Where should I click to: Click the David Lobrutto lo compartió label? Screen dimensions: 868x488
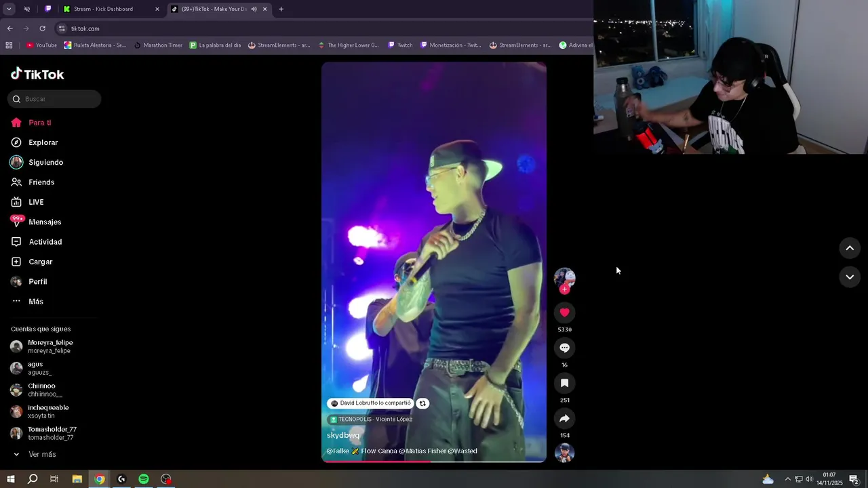(371, 403)
